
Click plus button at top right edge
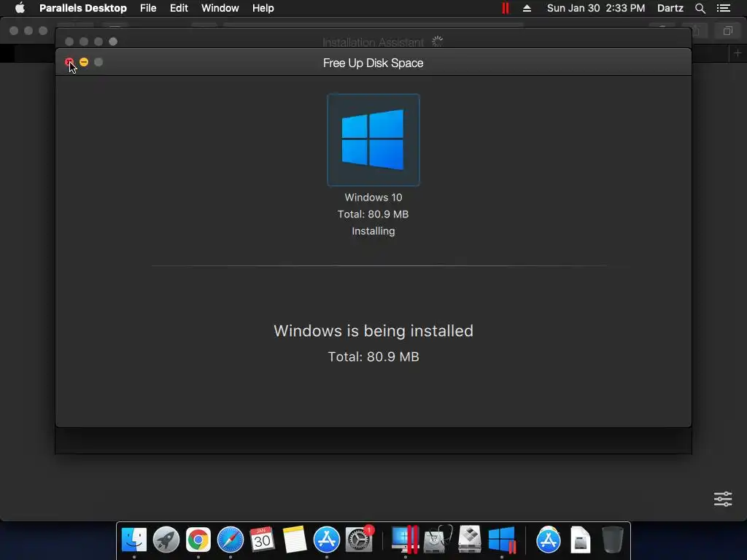click(x=738, y=52)
